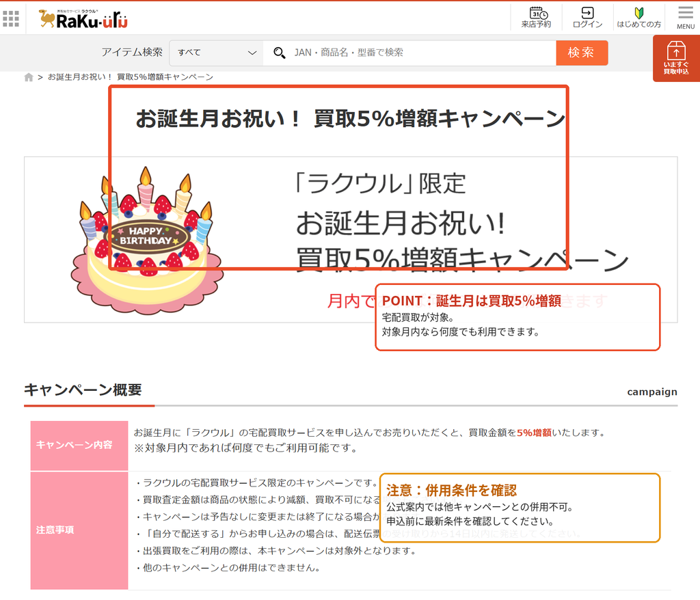The image size is (700, 600).
Task: Expand the すべて category dropdown
Action: coord(216,53)
